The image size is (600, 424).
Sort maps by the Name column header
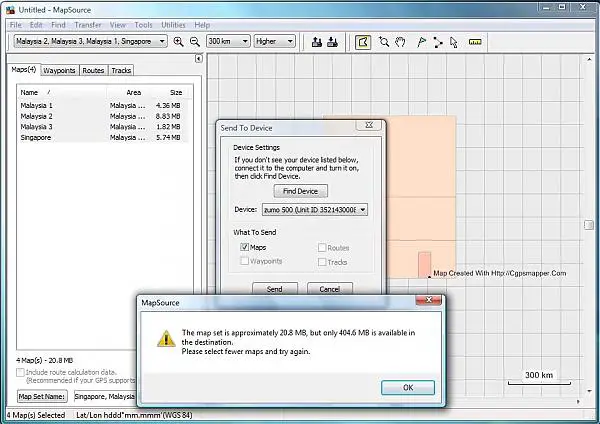(x=62, y=92)
